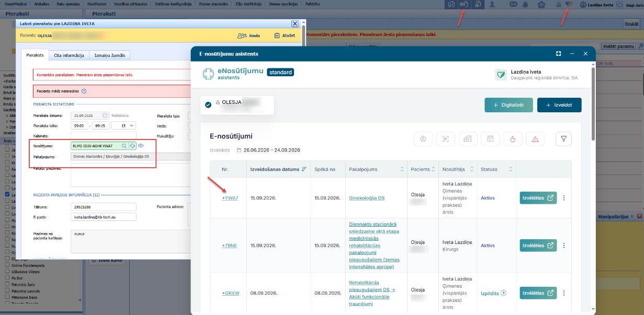Screen dimensions: 644x315
Task: Click the heart and leaf icon in toolbar
Action: click(569, 4)
